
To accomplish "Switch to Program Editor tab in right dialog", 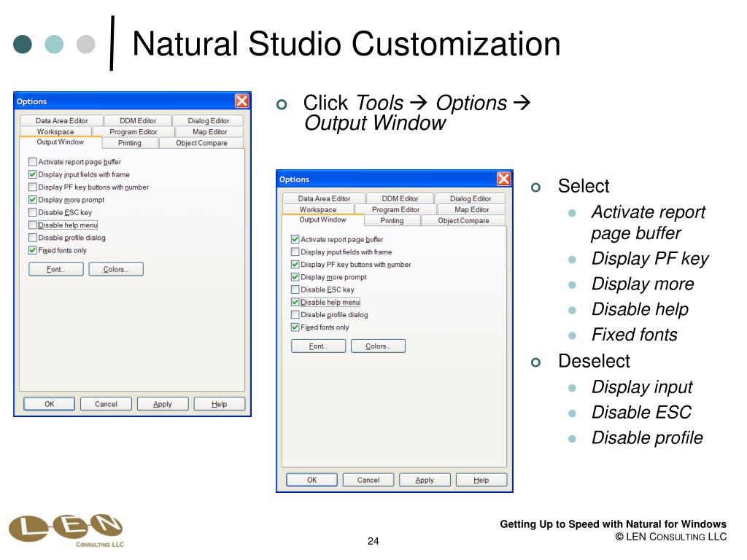I will (x=395, y=209).
